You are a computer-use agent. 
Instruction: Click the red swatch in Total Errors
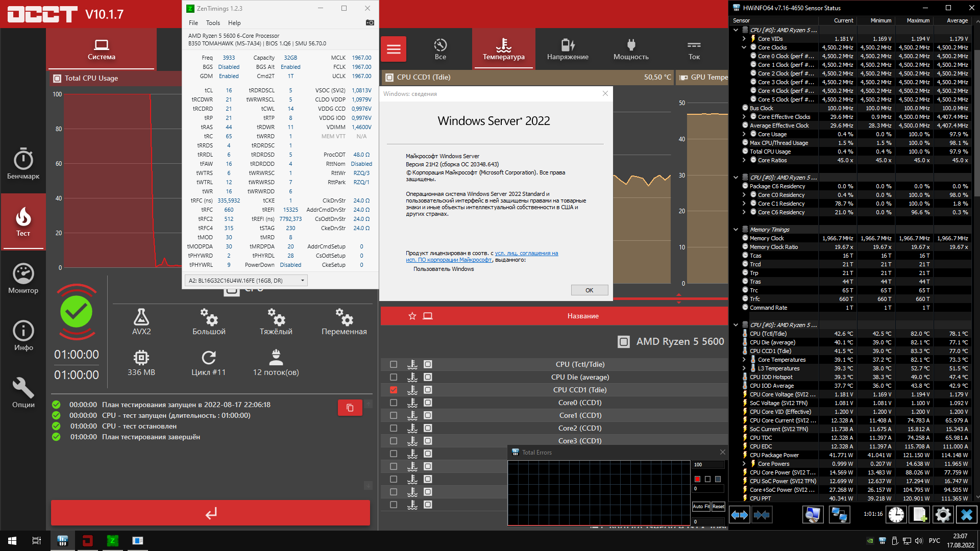697,479
